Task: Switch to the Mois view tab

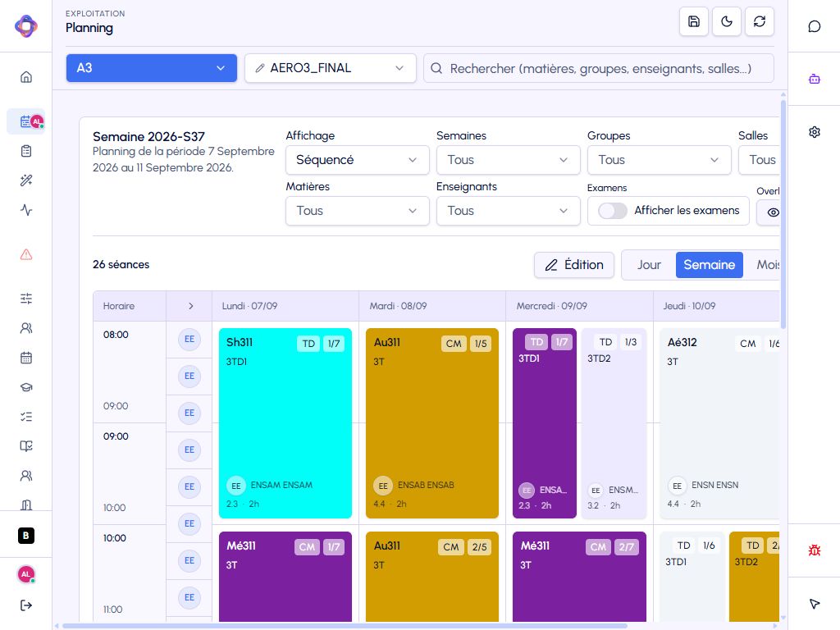Action: (767, 265)
